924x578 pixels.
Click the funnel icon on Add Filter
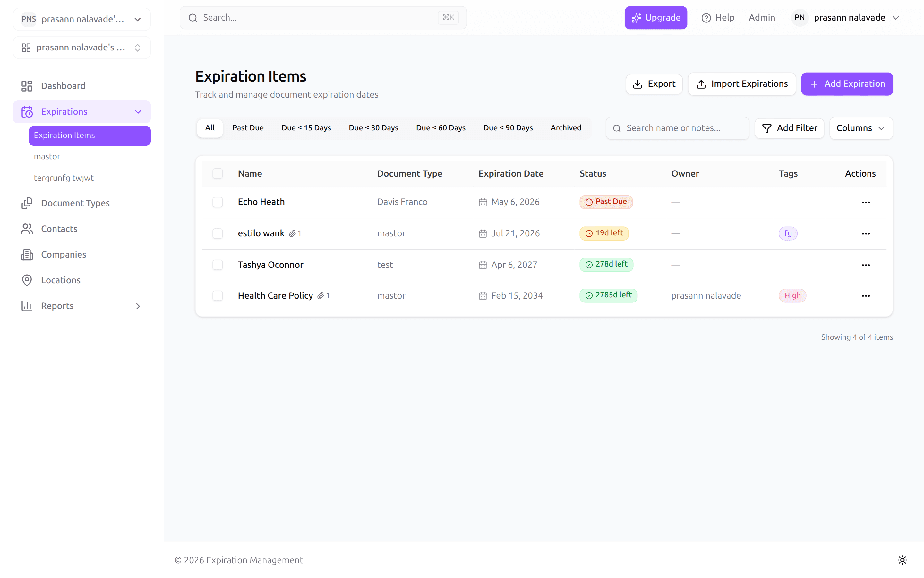(x=766, y=128)
